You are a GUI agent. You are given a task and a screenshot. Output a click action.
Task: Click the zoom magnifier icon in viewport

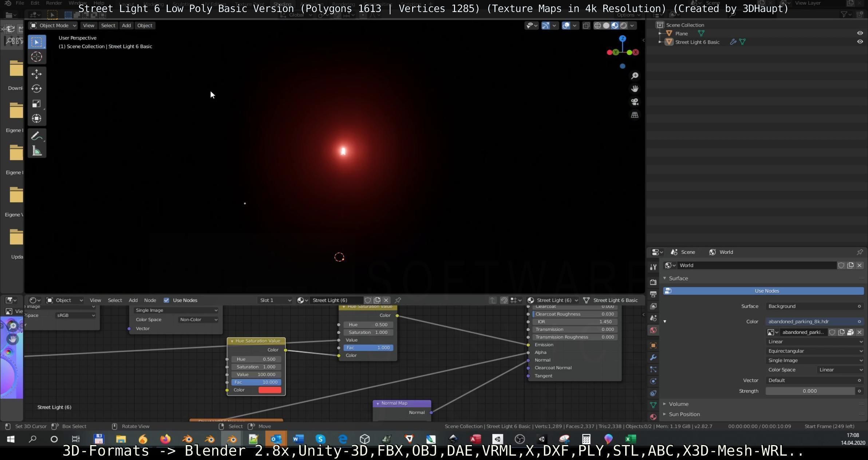tap(635, 76)
